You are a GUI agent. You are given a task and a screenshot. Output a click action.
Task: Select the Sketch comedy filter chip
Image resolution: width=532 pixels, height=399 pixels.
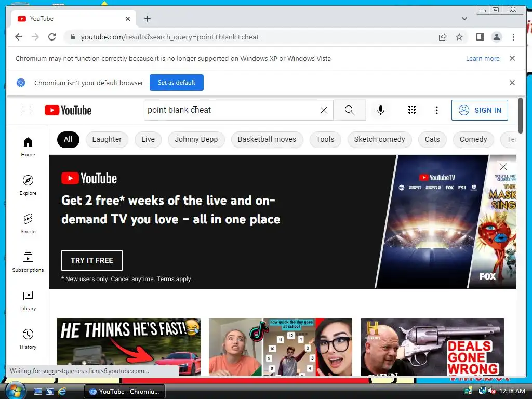(x=379, y=139)
